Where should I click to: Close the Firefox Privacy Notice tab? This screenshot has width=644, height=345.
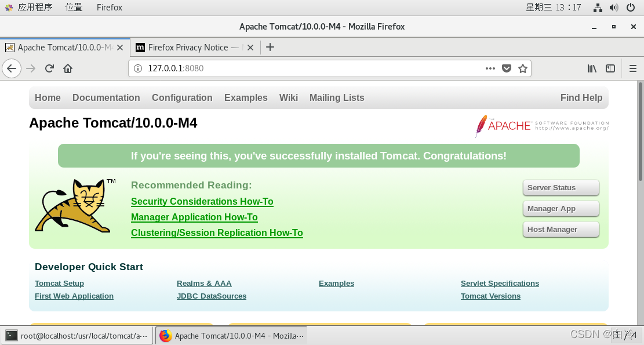(250, 48)
